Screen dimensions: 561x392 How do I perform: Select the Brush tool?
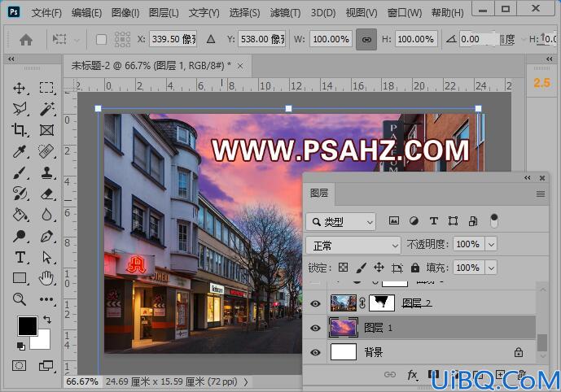[20, 172]
